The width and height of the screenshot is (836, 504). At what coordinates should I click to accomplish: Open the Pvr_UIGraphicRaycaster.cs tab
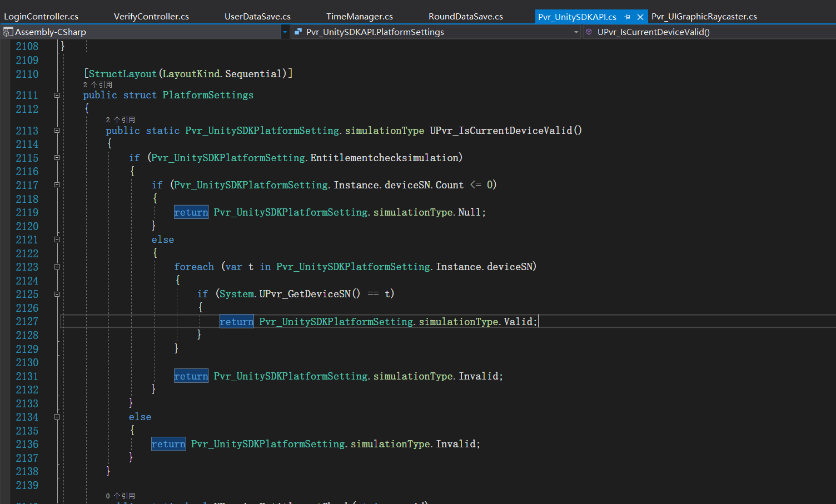pyautogui.click(x=704, y=17)
